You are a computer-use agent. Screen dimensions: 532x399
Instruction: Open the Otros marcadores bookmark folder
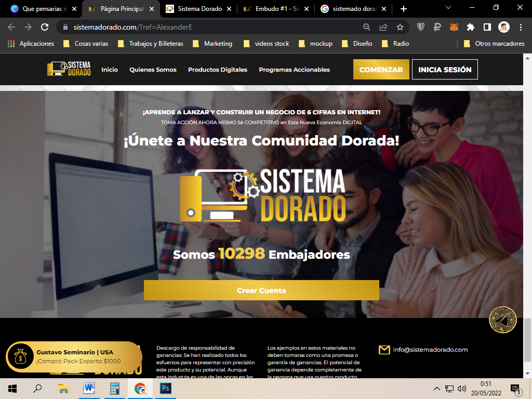pos(494,44)
